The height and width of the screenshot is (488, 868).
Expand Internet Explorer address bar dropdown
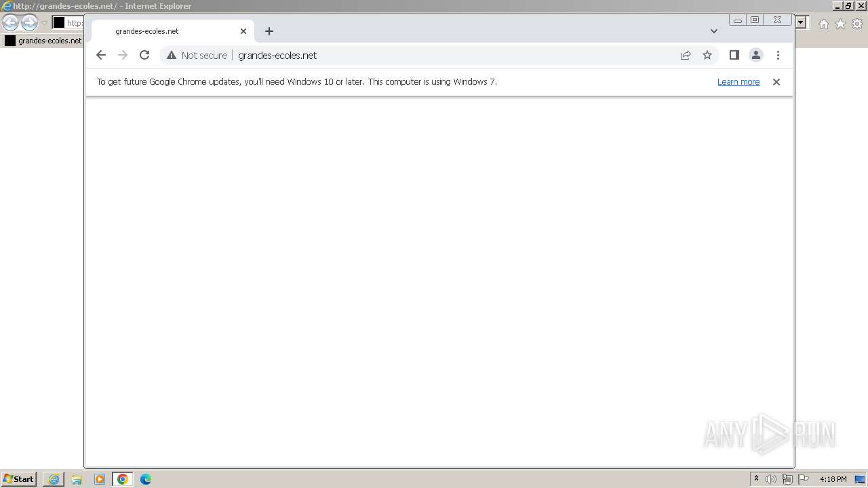coord(801,23)
